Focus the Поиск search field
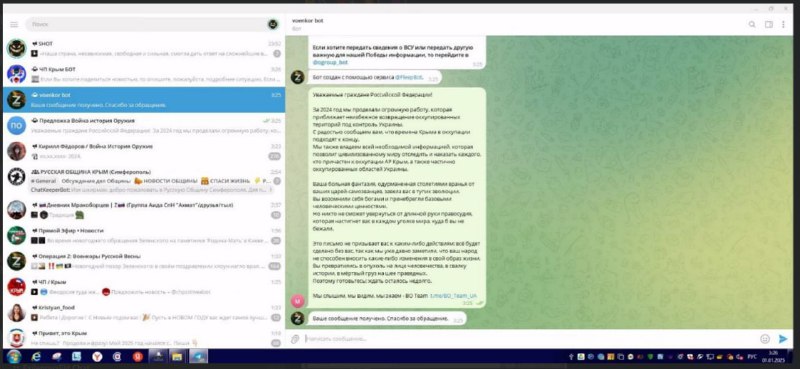The height and width of the screenshot is (369, 800). (x=148, y=24)
